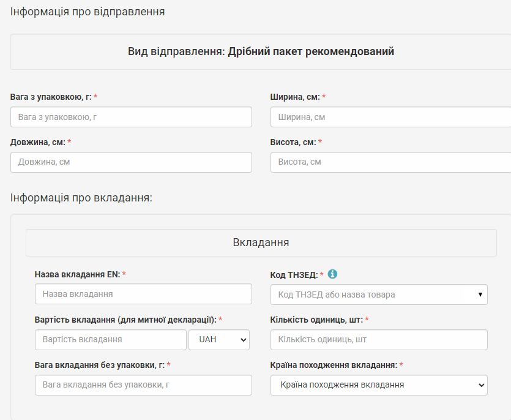
Task: Click the black arrow in Код ТНЗЕД box
Action: 480,294
